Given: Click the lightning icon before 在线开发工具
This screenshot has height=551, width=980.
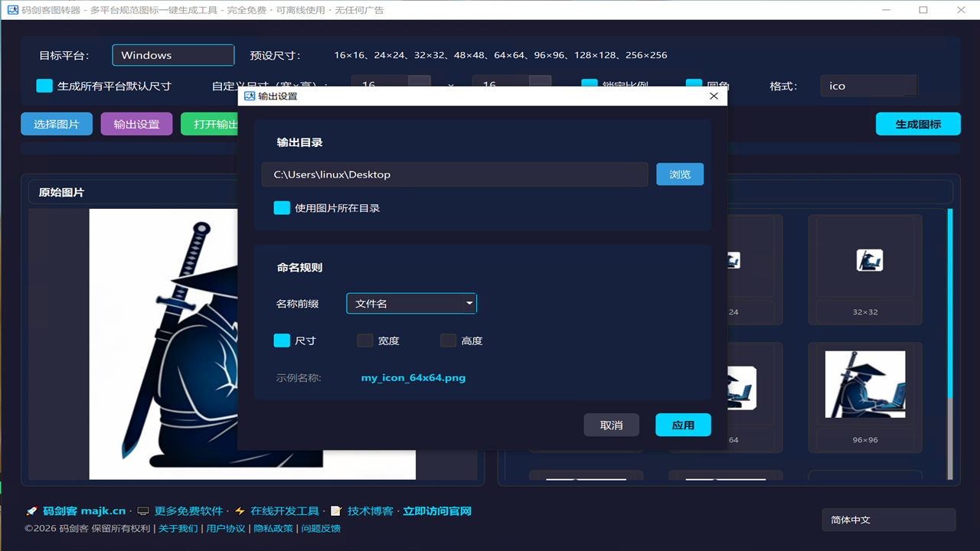Looking at the screenshot, I should pyautogui.click(x=240, y=511).
